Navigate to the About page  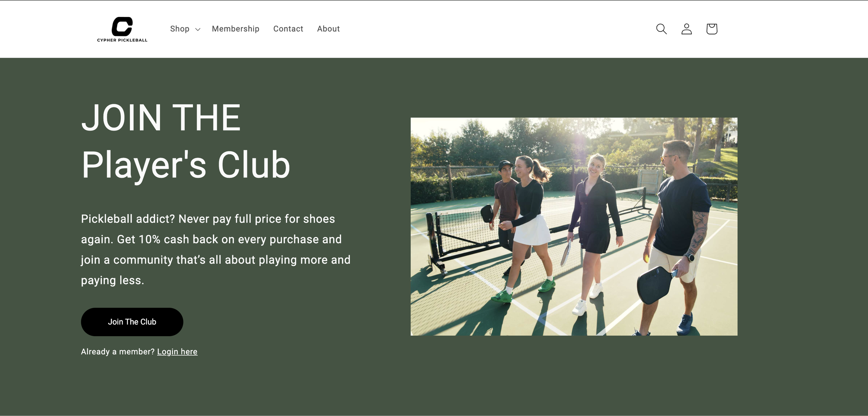(328, 29)
